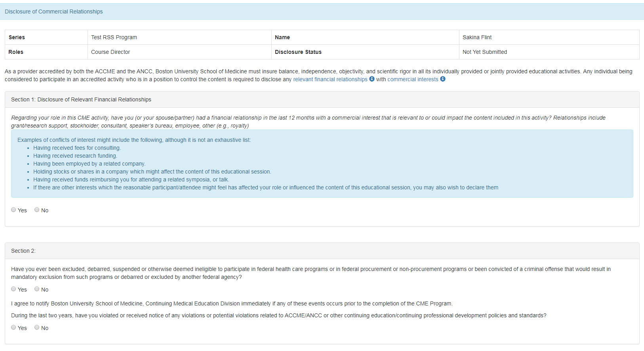
Task: Click the blue conflicts of interest examples box
Action: pos(322,164)
